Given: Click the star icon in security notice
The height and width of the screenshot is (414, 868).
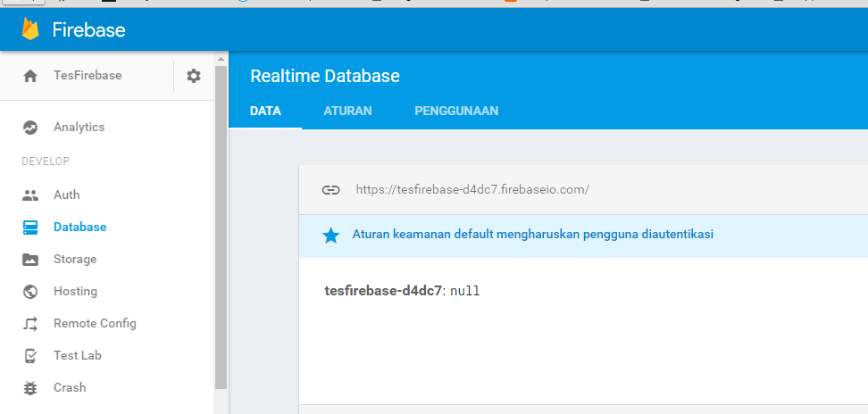Looking at the screenshot, I should 330,236.
